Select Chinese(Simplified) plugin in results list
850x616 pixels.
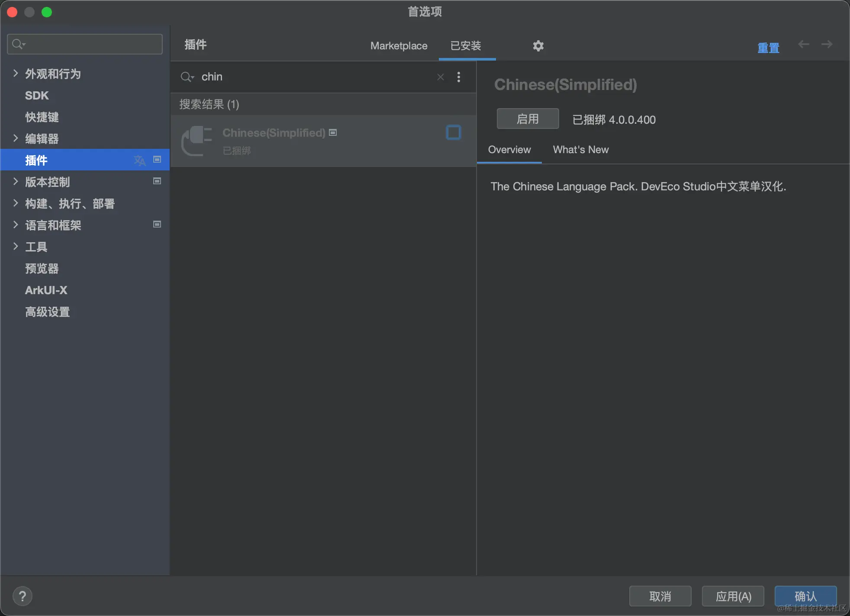[x=323, y=141]
